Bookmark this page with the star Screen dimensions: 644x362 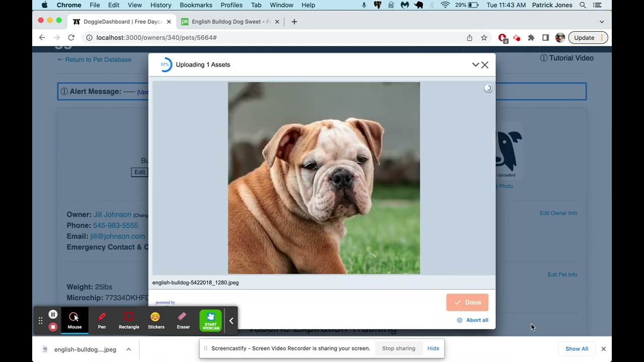click(x=484, y=38)
